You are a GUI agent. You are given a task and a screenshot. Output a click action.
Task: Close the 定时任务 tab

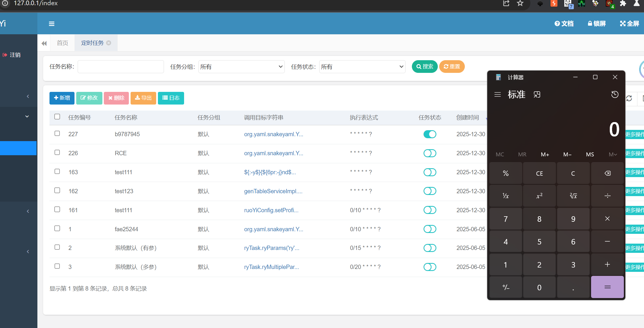[x=109, y=43]
